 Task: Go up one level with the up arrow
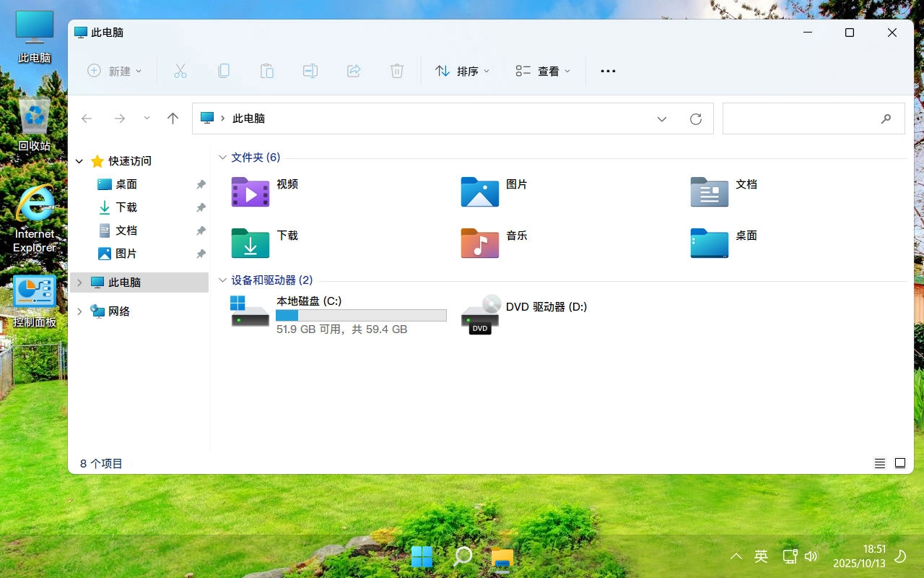[173, 118]
